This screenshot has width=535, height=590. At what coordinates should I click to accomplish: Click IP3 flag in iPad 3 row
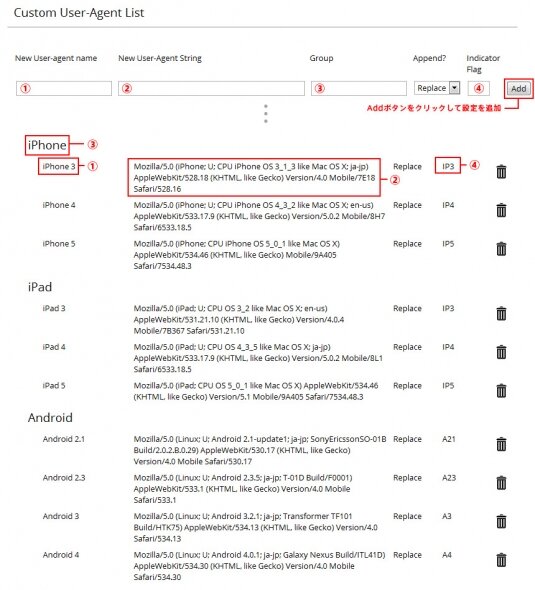pyautogui.click(x=448, y=309)
